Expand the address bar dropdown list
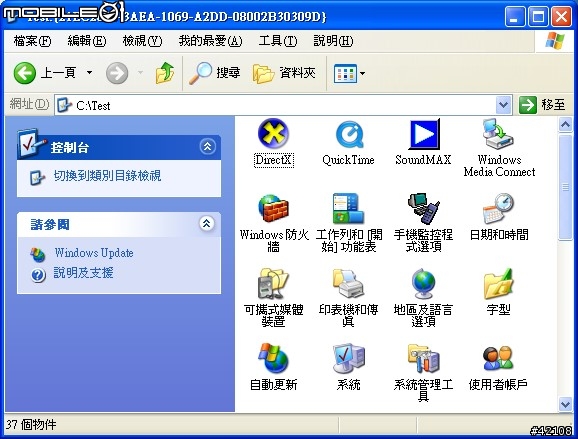This screenshot has width=578, height=439. pyautogui.click(x=504, y=105)
